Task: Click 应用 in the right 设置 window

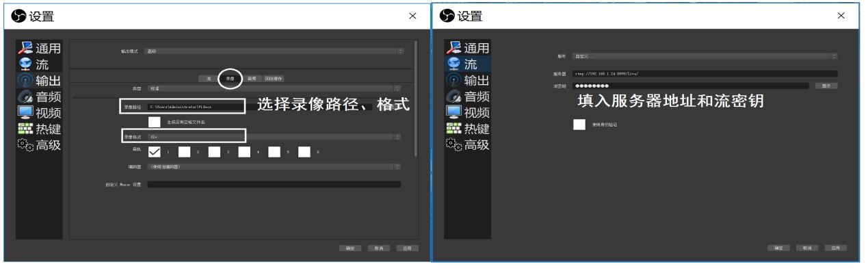Action: pyautogui.click(x=835, y=248)
